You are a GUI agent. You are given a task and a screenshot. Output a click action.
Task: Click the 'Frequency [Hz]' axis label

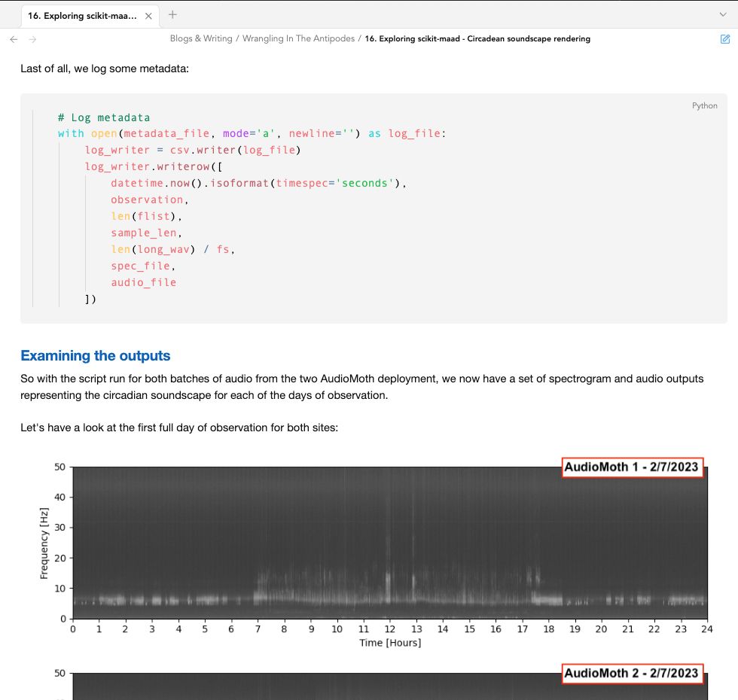(44, 543)
